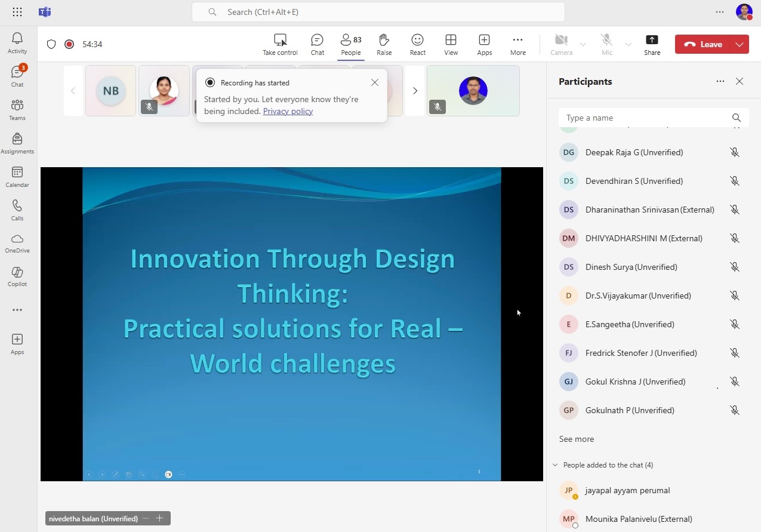Raise your hand in the meeting
This screenshot has width=761, height=532.
click(x=384, y=44)
